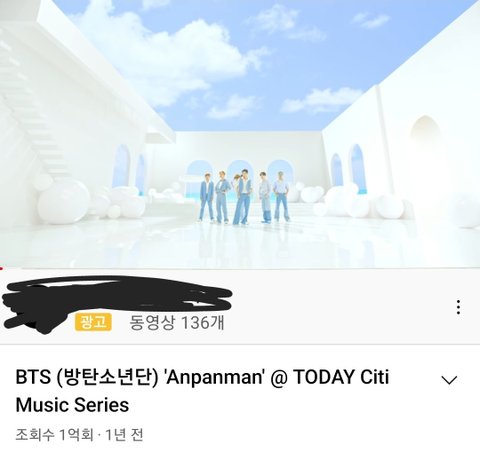Tap the center person in the group
The image size is (480, 453).
tap(243, 197)
